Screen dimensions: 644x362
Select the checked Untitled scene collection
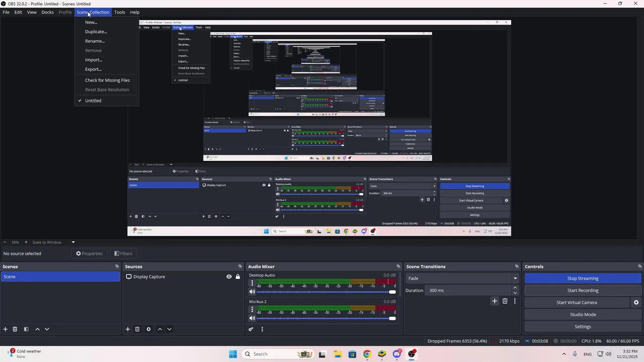pyautogui.click(x=93, y=101)
